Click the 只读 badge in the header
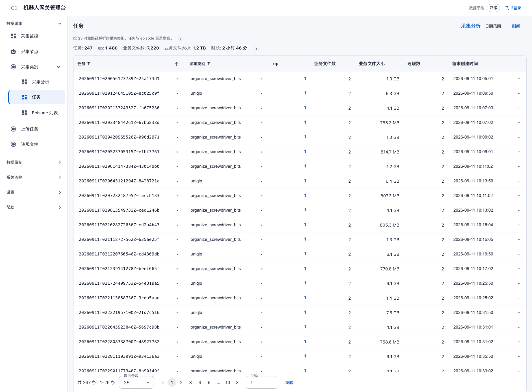 click(493, 8)
